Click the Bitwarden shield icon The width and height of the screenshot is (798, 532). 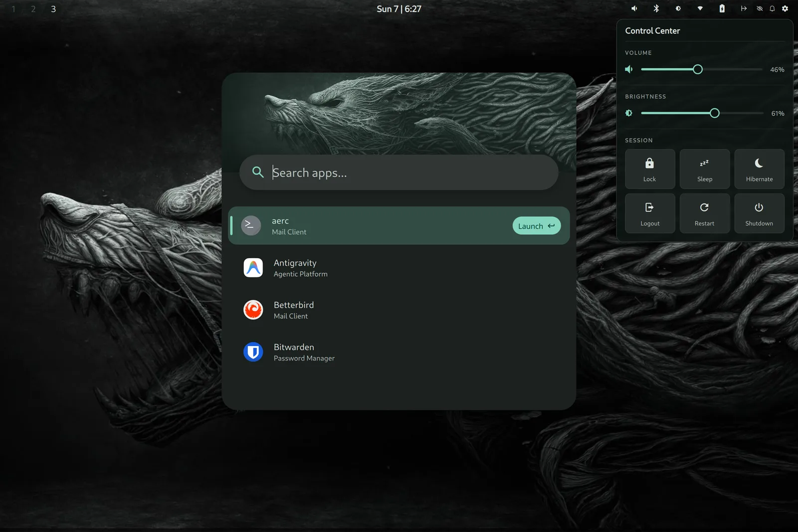click(x=253, y=352)
